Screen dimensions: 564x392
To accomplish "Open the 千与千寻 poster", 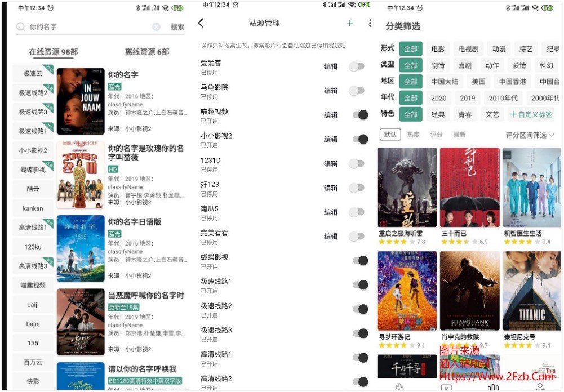I will click(407, 366).
